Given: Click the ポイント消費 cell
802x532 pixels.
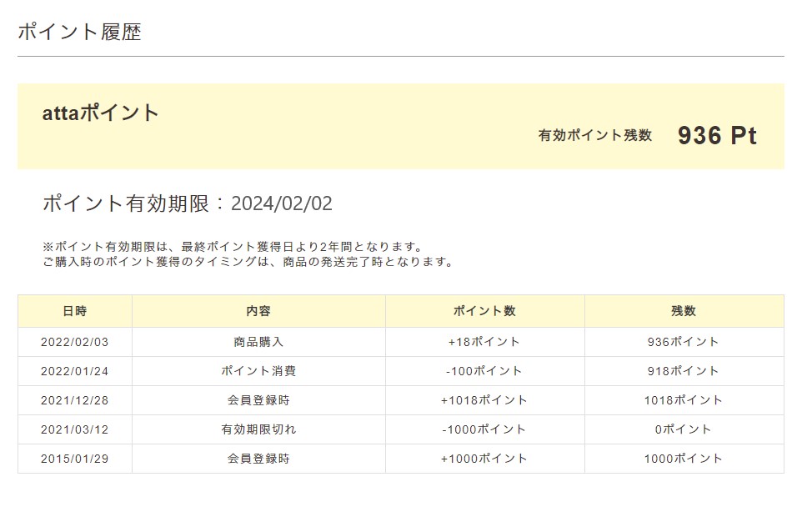Looking at the screenshot, I should (258, 371).
